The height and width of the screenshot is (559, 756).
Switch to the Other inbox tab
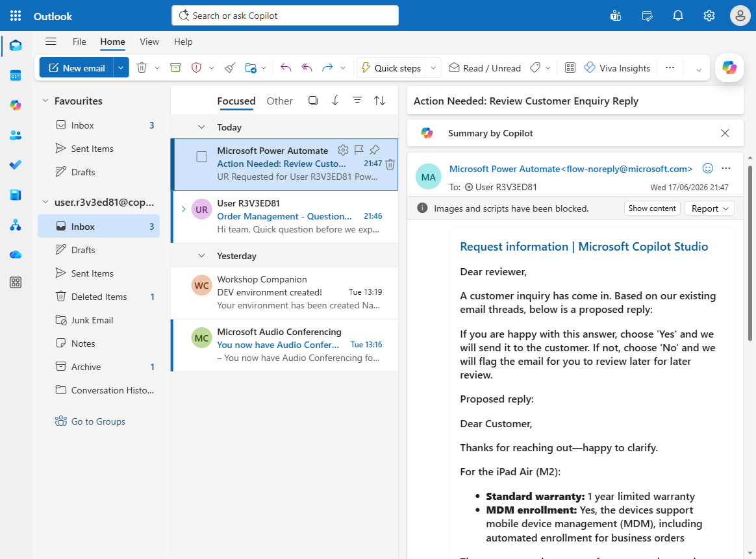[x=280, y=101]
